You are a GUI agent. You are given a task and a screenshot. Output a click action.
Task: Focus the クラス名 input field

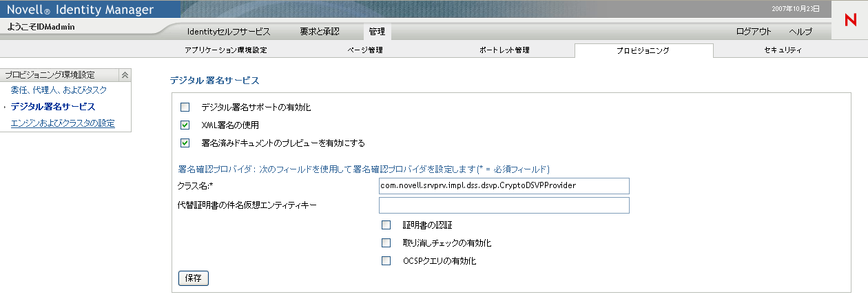504,186
